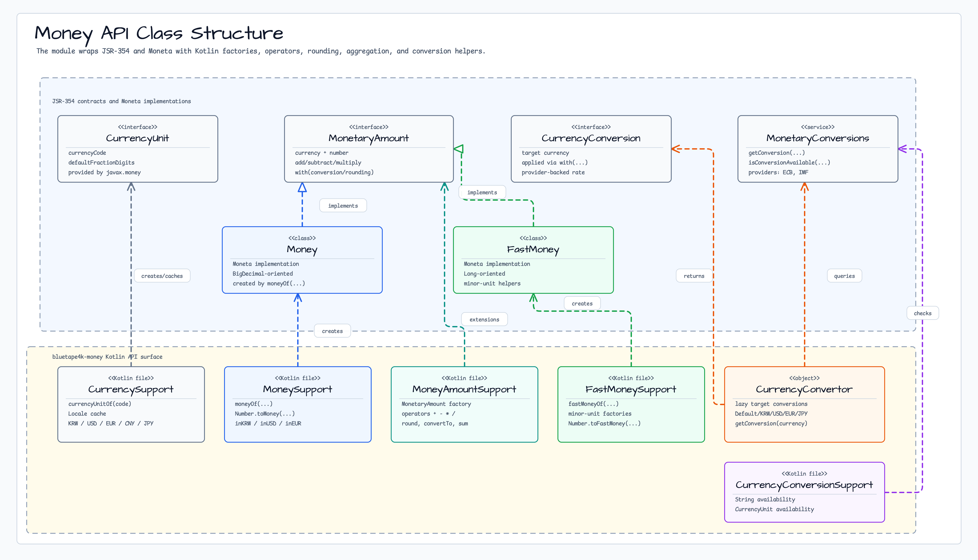Image resolution: width=978 pixels, height=560 pixels.
Task: Click 'currencyCode' in CurrencyUnit
Action: (x=87, y=153)
